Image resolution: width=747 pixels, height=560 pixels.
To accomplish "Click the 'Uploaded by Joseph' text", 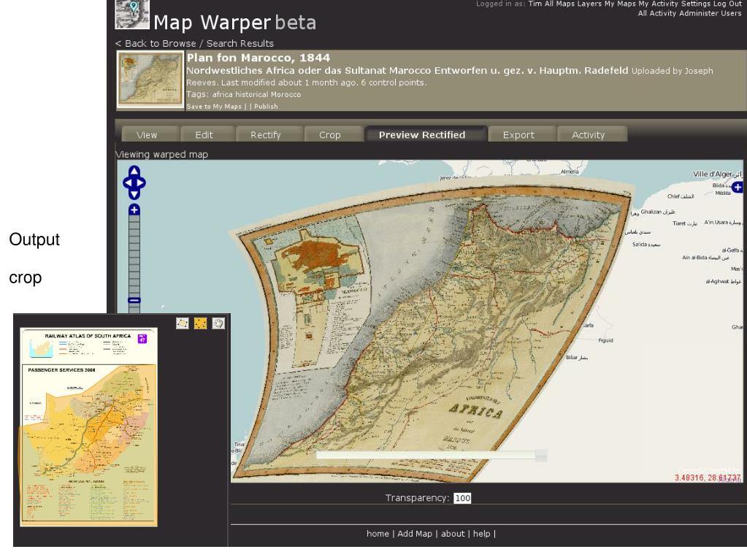I will (673, 71).
